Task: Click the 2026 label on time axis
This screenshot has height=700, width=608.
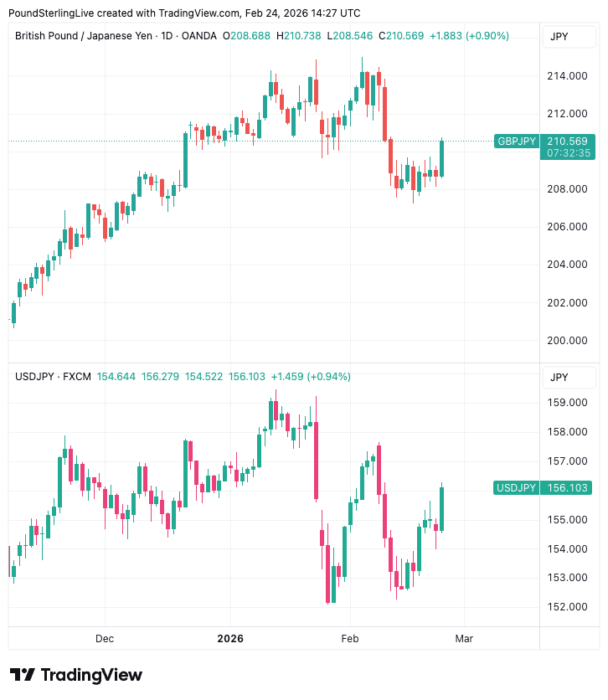Action: pos(229,638)
